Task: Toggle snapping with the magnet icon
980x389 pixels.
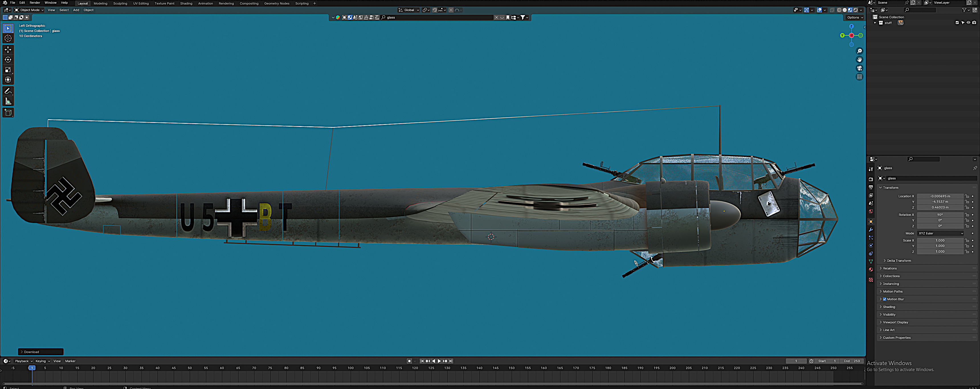Action: tap(434, 10)
